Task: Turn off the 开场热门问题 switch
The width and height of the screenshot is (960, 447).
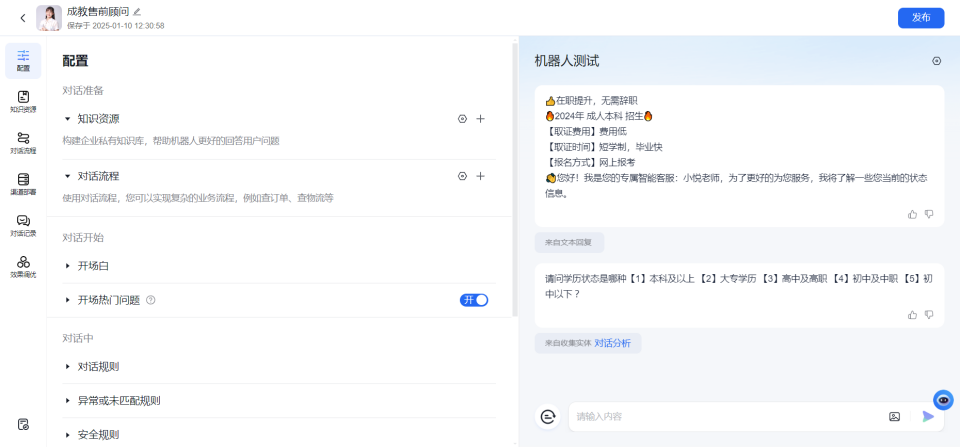Action: (x=474, y=300)
